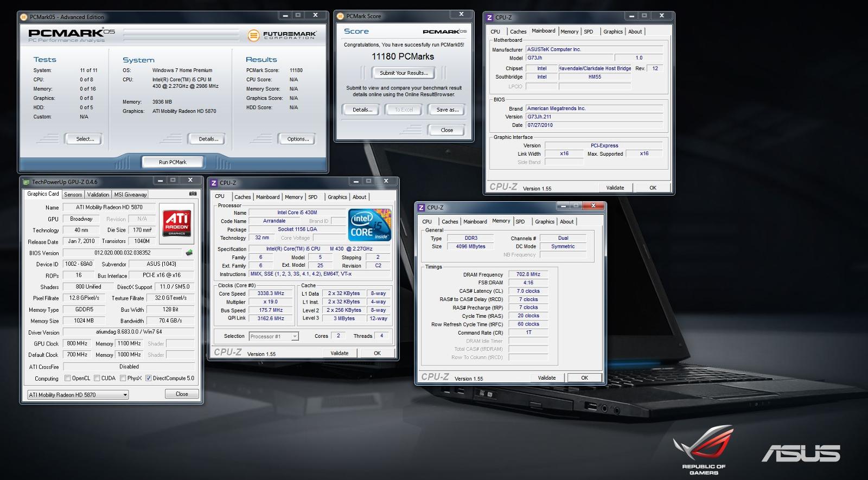
Task: Click Memory Size 4096 MBytes value
Action: (x=470, y=246)
